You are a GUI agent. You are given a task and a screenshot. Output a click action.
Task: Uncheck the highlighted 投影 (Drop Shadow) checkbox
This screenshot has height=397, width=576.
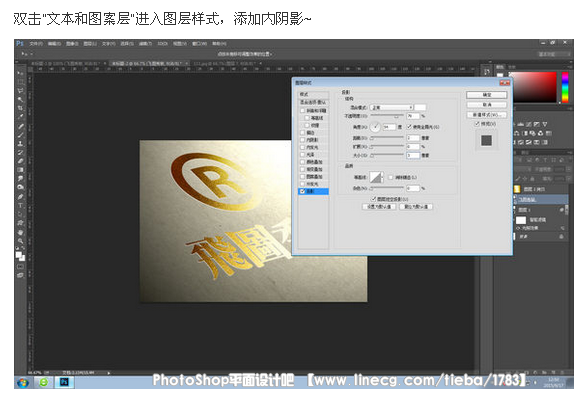click(x=303, y=191)
